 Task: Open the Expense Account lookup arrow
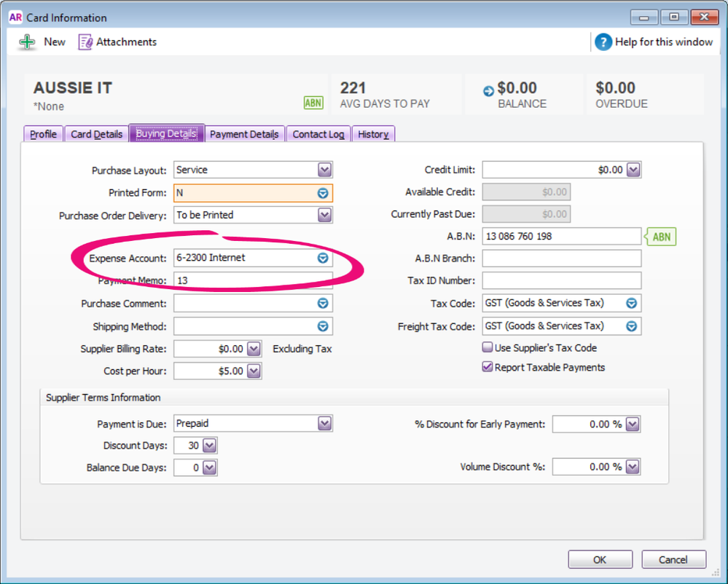(323, 259)
